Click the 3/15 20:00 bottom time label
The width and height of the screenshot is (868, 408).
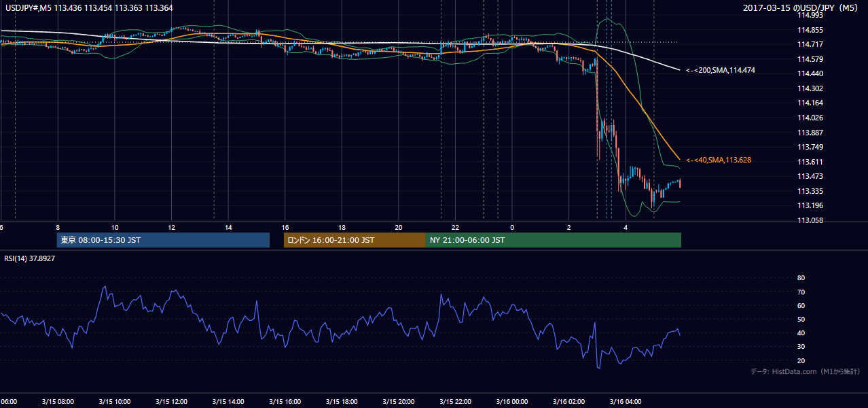[x=399, y=402]
